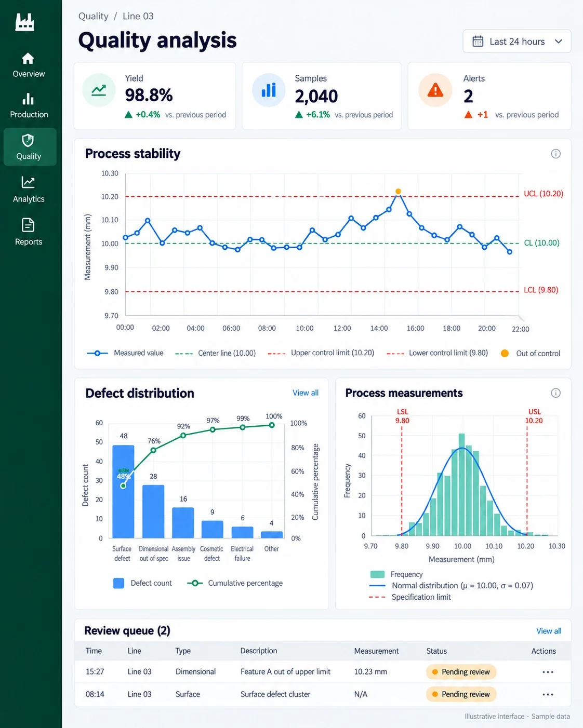Toggle Measured value legend entry
The image size is (583, 728).
click(125, 353)
